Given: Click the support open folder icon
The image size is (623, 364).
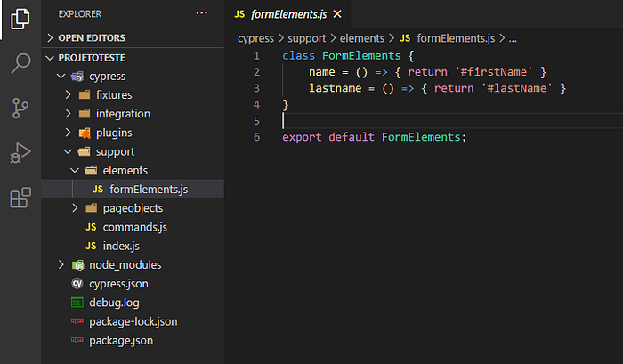Looking at the screenshot, I should (84, 151).
